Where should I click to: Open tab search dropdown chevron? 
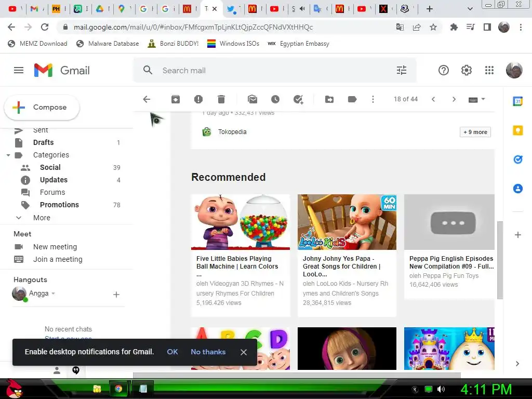[x=470, y=9]
